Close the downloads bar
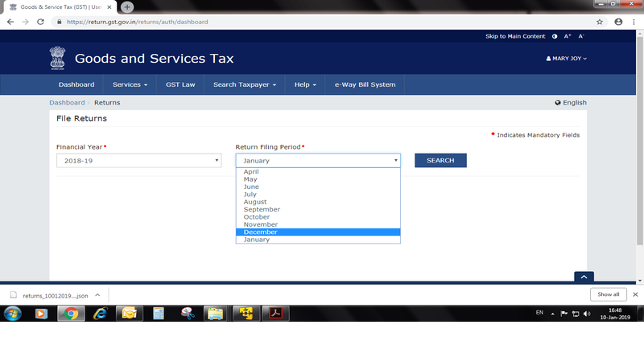This screenshot has width=644, height=341. coord(635,294)
